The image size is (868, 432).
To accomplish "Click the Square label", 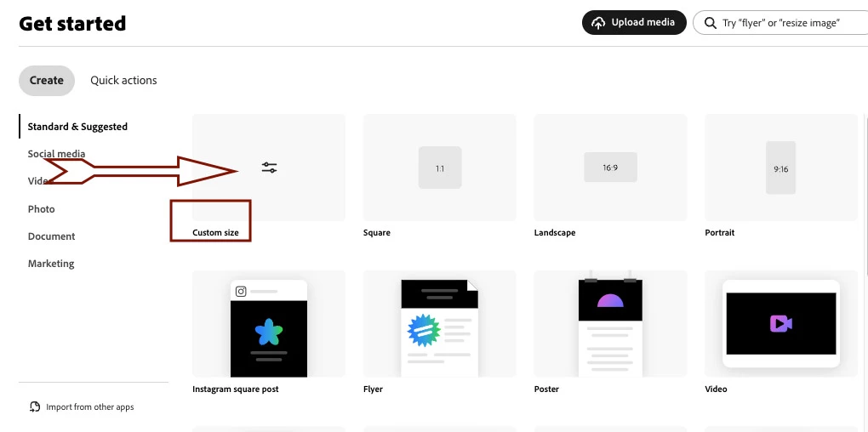I will pos(376,233).
